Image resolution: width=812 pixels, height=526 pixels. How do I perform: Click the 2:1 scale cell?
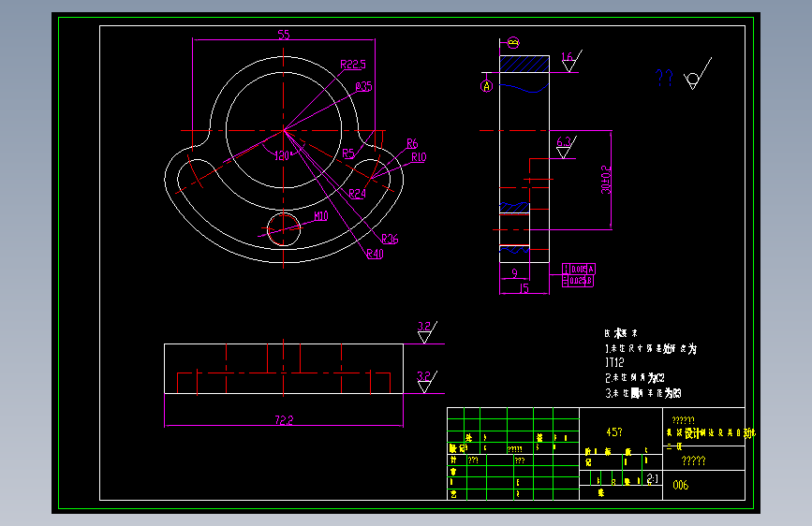652,478
